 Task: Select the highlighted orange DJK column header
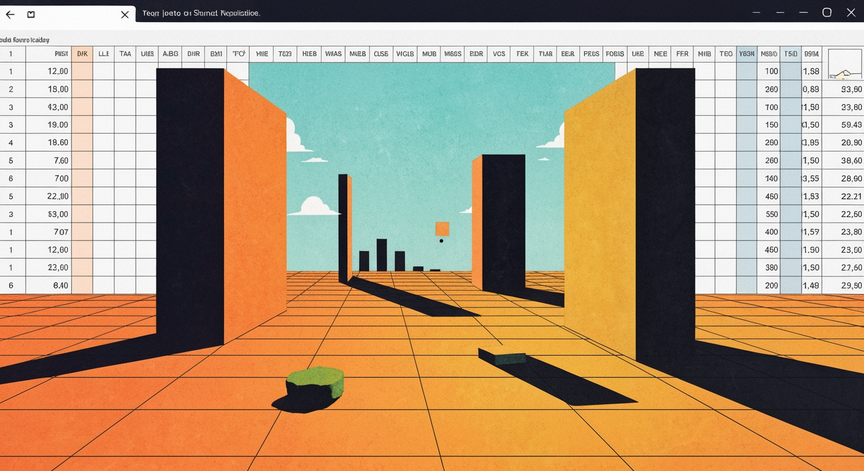coord(82,54)
